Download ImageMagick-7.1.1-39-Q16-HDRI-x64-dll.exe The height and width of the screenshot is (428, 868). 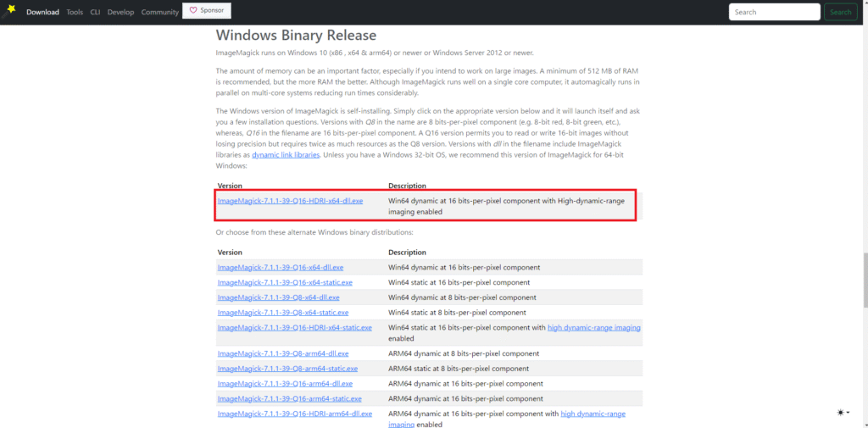point(290,200)
